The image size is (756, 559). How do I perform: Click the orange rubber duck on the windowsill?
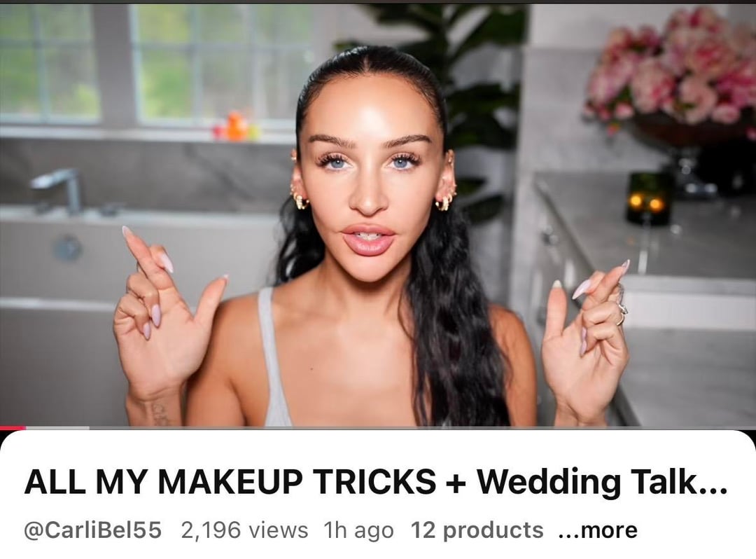click(237, 126)
